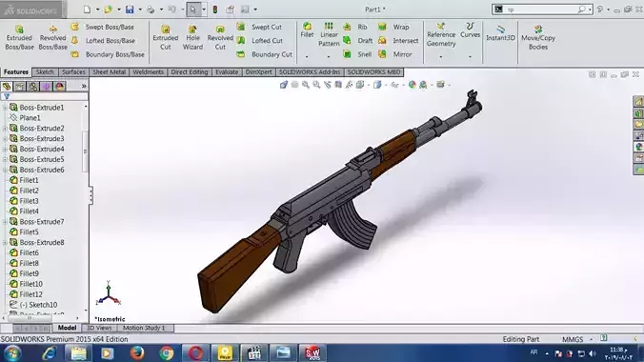Image resolution: width=644 pixels, height=362 pixels.
Task: Open the Curves tool
Action: tap(470, 30)
